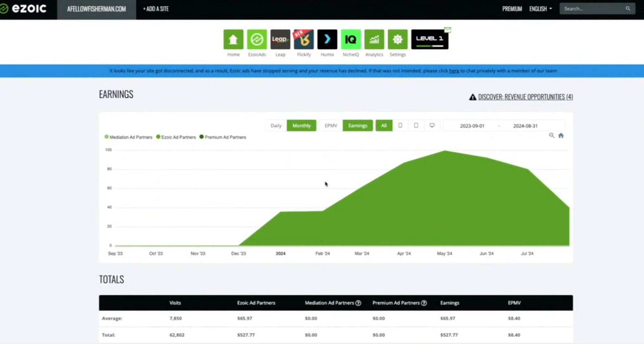The width and height of the screenshot is (644, 344).
Task: Open the Level 1 badge
Action: pos(430,39)
